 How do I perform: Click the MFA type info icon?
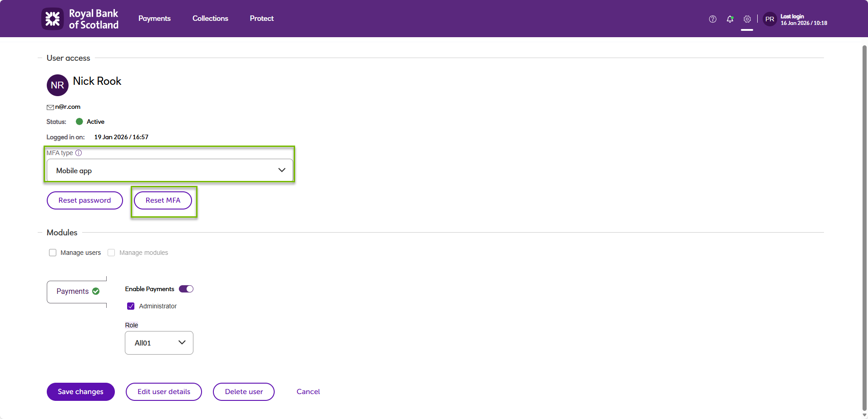click(79, 153)
